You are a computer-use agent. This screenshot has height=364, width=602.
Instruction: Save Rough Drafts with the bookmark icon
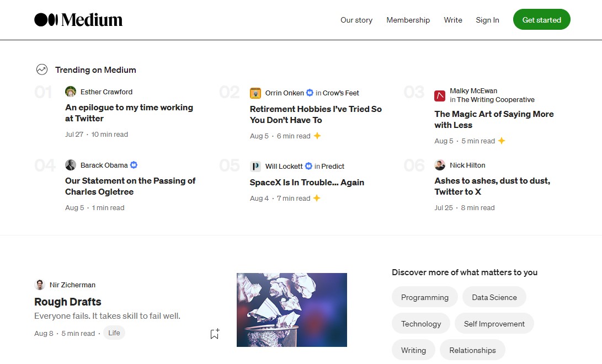215,334
